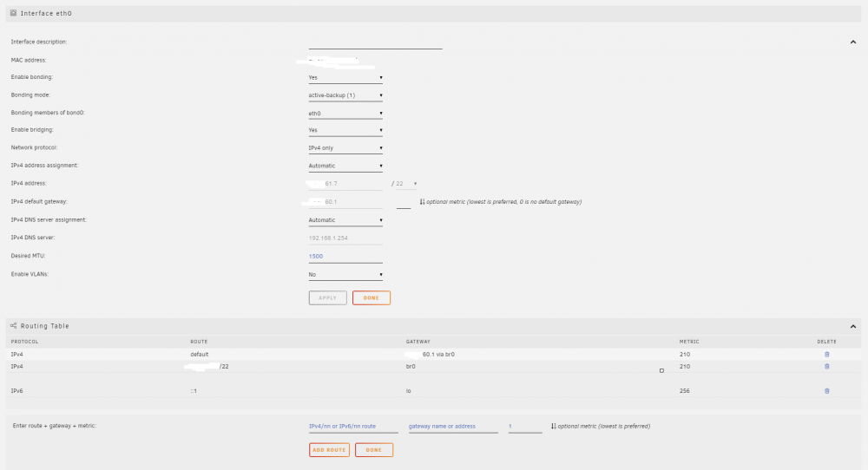
Task: Click the new route metric field
Action: (x=525, y=427)
